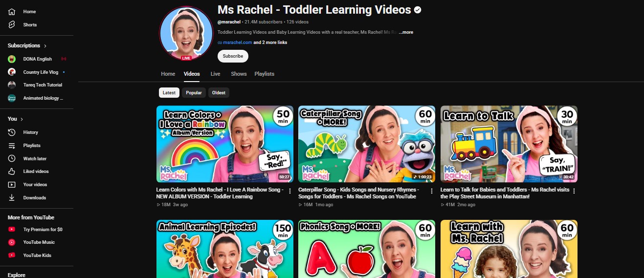Open the History page
The image size is (644, 278).
pyautogui.click(x=30, y=132)
